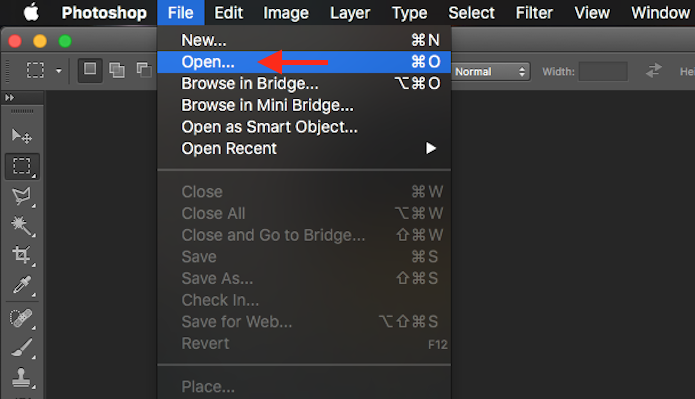Select the Rectangular Marquee tool in toolbox
This screenshot has width=695, height=399.
click(22, 166)
